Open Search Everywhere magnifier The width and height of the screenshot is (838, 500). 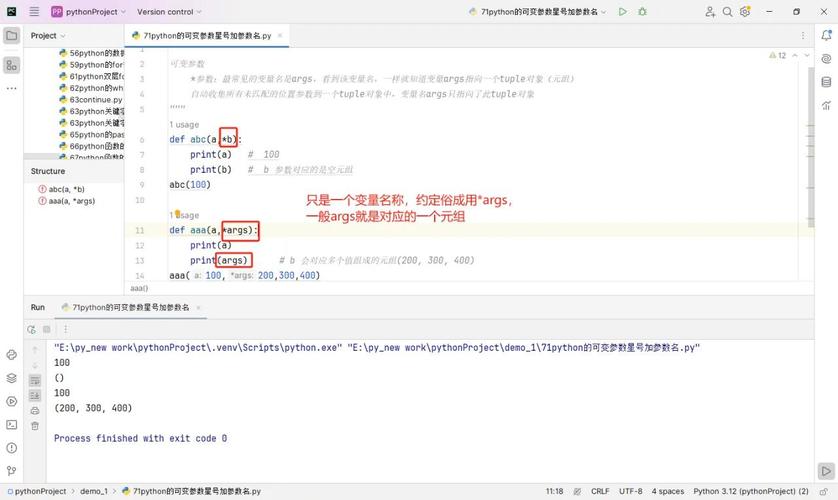tap(727, 11)
